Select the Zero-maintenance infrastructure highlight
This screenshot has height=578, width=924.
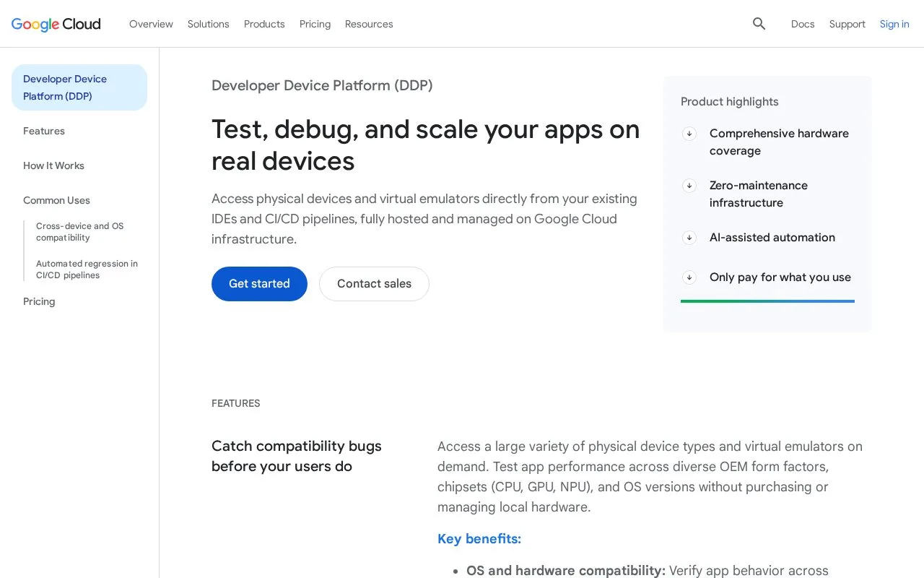(x=759, y=194)
